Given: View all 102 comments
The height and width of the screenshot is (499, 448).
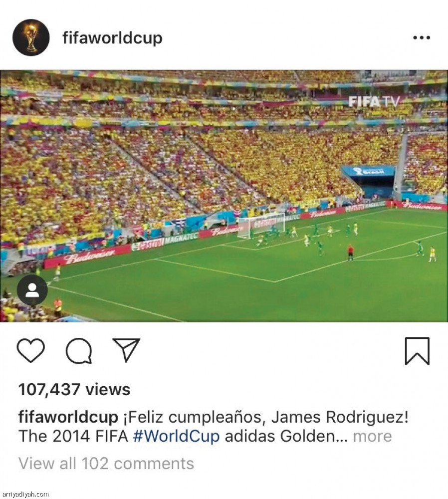Looking at the screenshot, I should (106, 464).
